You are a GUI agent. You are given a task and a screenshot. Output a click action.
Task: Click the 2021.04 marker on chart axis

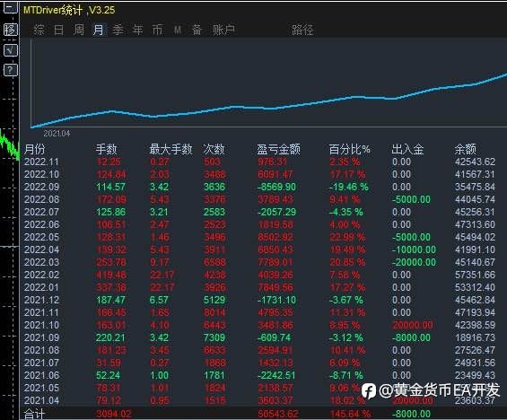(x=57, y=133)
